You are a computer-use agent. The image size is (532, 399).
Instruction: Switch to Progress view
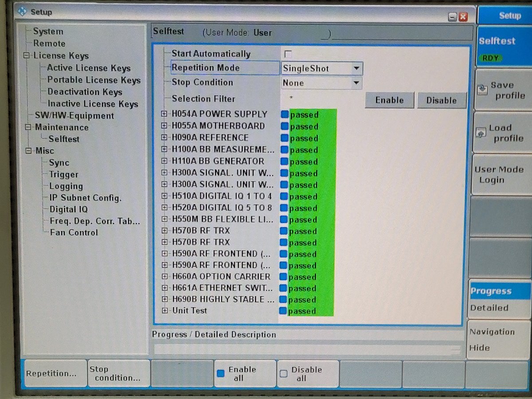pos(500,291)
